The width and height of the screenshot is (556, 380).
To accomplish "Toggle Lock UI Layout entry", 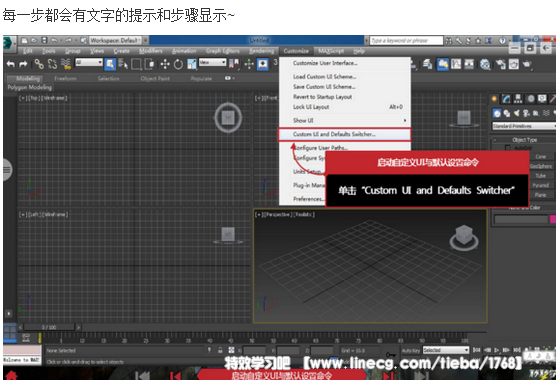I will [345, 107].
